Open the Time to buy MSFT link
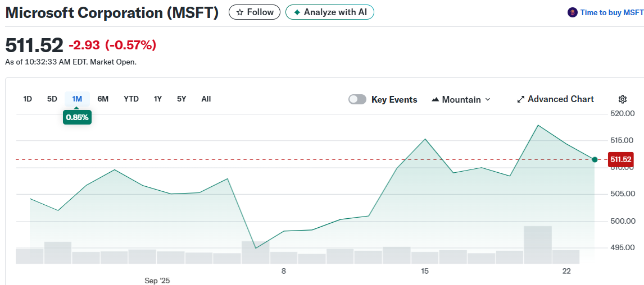 coord(612,13)
